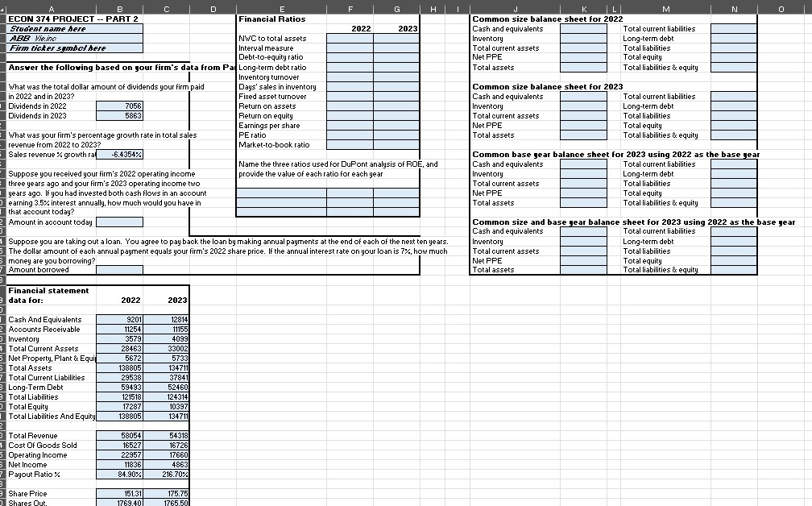Click the Dividends in 2023 value cell 5863
The height and width of the screenshot is (506, 812).
pos(119,116)
